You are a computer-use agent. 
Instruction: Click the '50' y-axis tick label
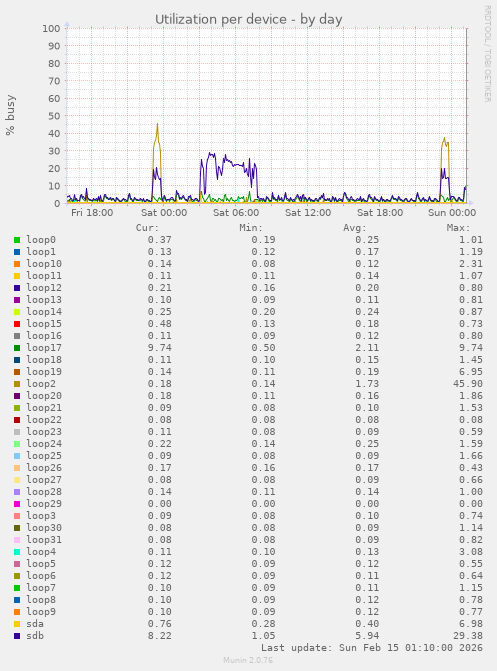pyautogui.click(x=54, y=116)
